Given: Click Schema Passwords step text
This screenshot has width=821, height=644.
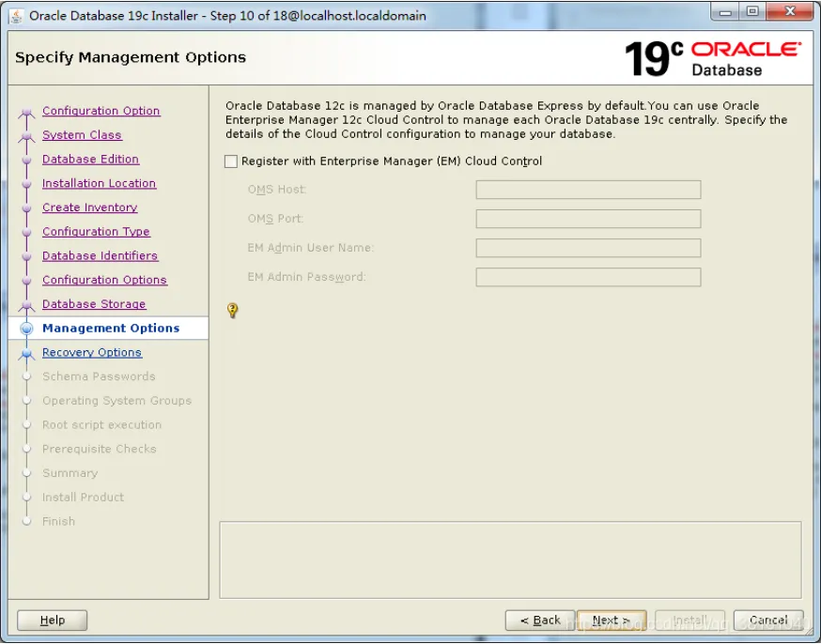Looking at the screenshot, I should [x=99, y=376].
